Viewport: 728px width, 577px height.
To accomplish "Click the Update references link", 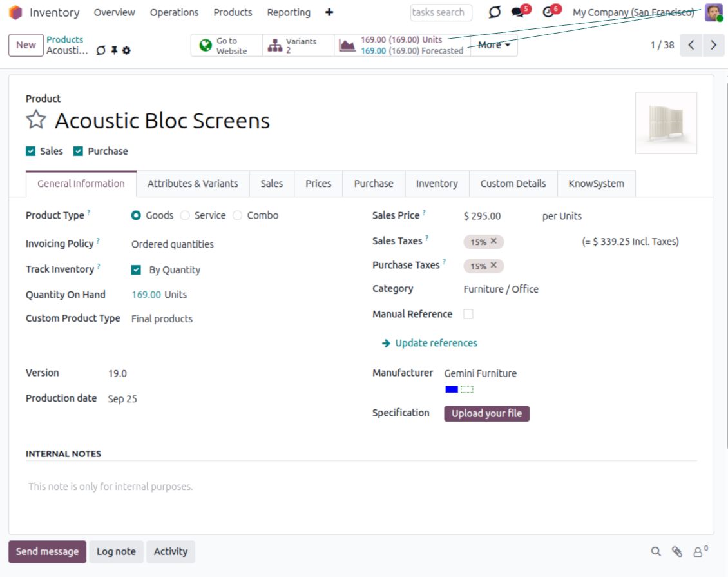I will [436, 343].
